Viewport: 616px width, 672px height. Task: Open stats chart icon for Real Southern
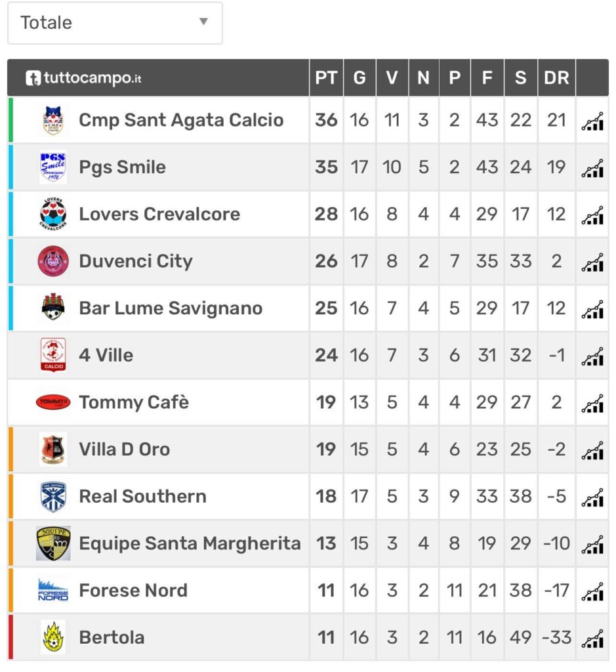click(x=592, y=497)
